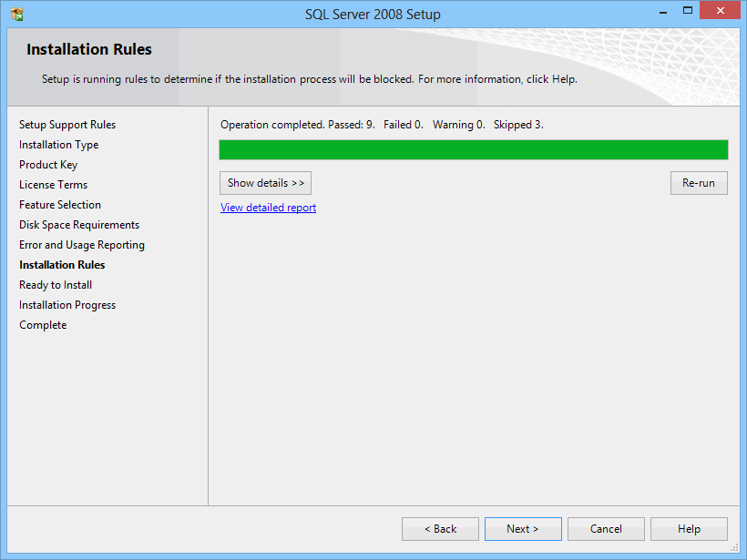The height and width of the screenshot is (560, 747).
Task: Click the 'Failed 0.' status text
Action: (x=404, y=125)
